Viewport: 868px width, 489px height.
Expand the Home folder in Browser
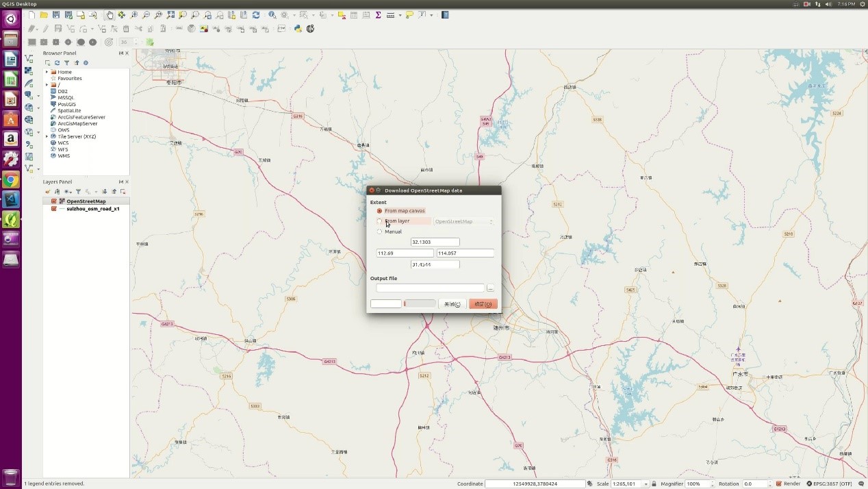coord(47,72)
